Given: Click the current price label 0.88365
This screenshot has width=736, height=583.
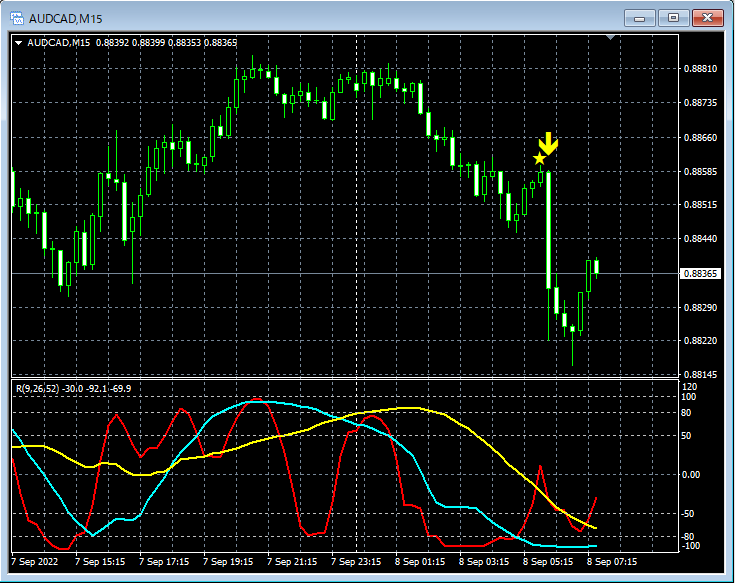Looking at the screenshot, I should click(x=700, y=274).
